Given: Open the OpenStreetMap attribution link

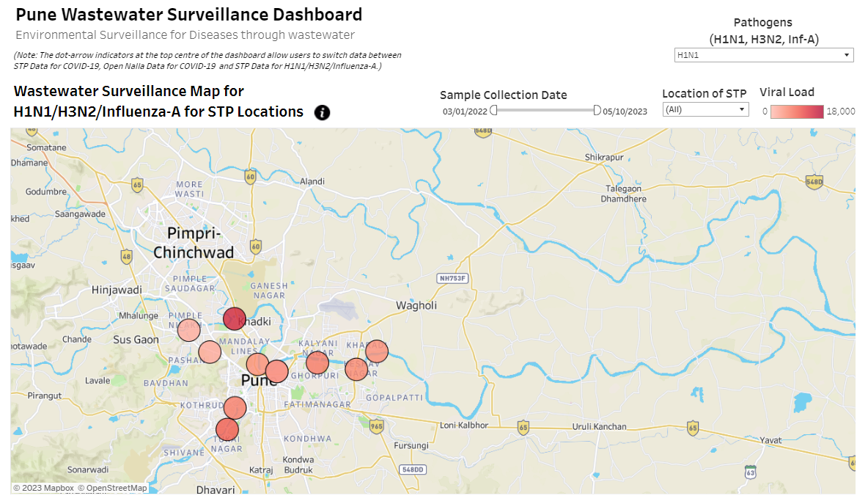Looking at the screenshot, I should coord(112,488).
